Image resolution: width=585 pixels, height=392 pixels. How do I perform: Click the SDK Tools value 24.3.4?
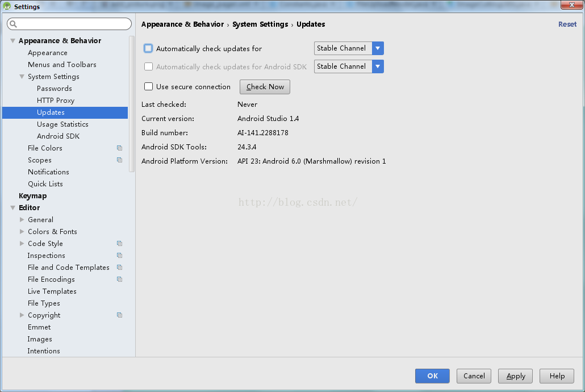click(x=246, y=147)
